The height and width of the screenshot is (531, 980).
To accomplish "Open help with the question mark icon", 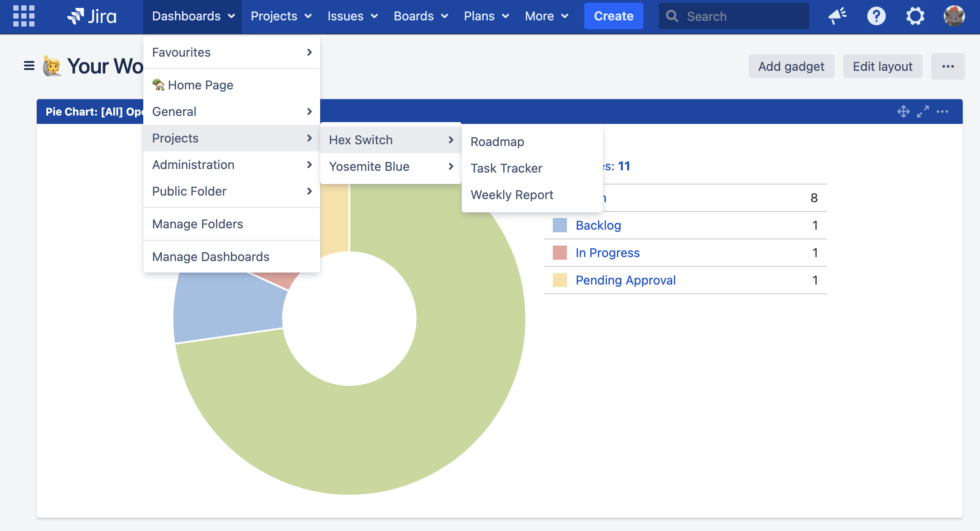I will [876, 16].
